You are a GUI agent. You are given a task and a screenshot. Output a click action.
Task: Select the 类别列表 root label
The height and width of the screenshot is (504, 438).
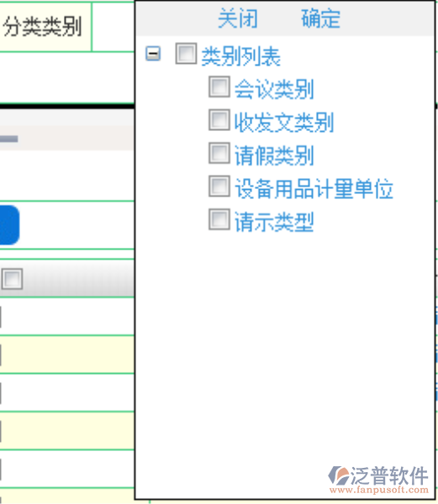pos(241,56)
